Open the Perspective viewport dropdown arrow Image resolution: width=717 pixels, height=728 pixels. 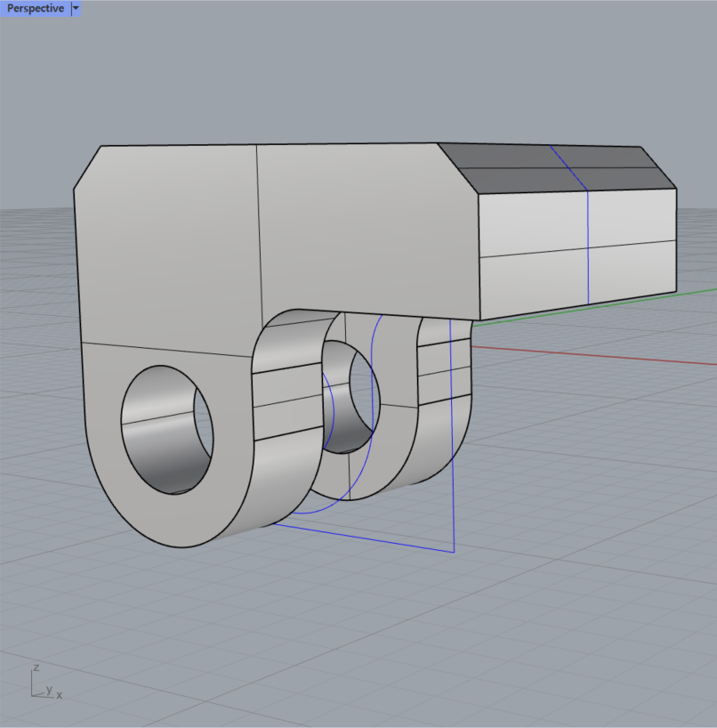click(77, 8)
